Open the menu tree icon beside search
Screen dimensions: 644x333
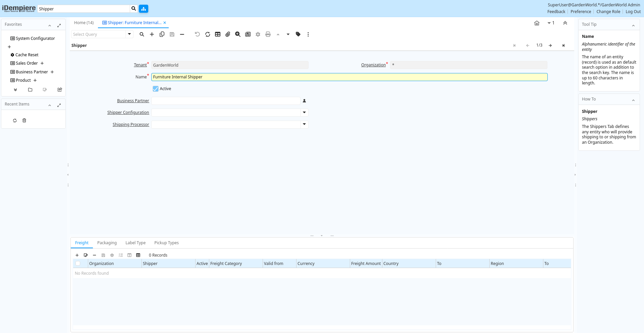tap(144, 9)
